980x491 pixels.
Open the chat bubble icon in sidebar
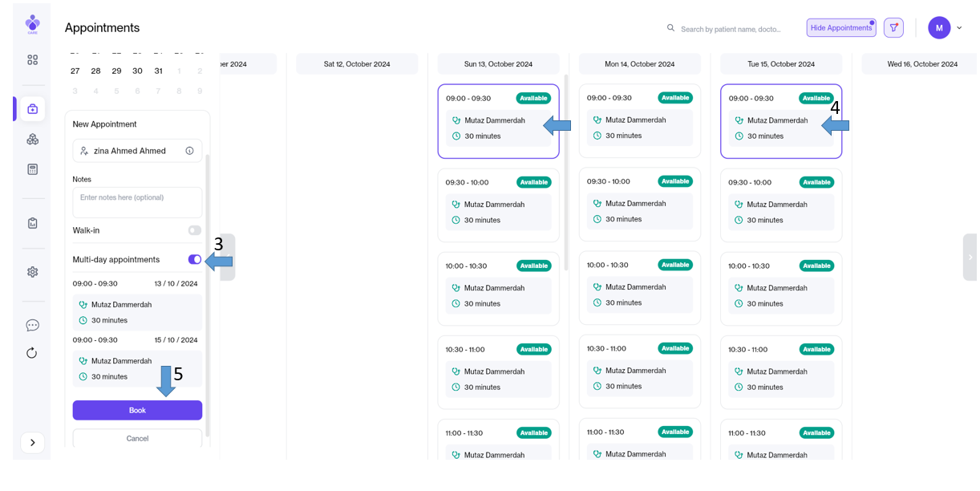32,325
